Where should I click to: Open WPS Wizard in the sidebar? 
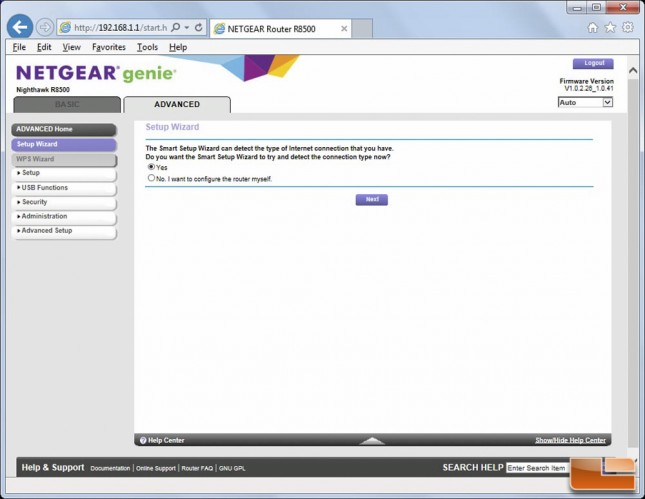coord(64,159)
